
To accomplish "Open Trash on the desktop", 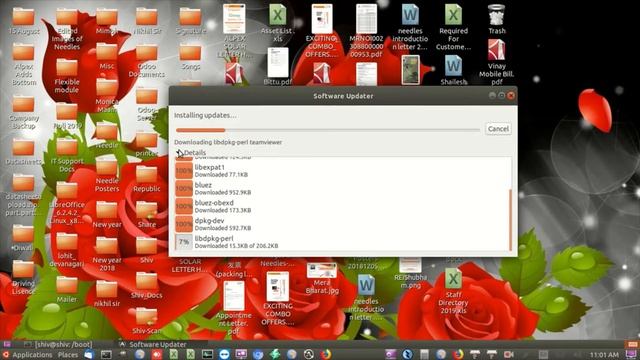I will pos(496,20).
